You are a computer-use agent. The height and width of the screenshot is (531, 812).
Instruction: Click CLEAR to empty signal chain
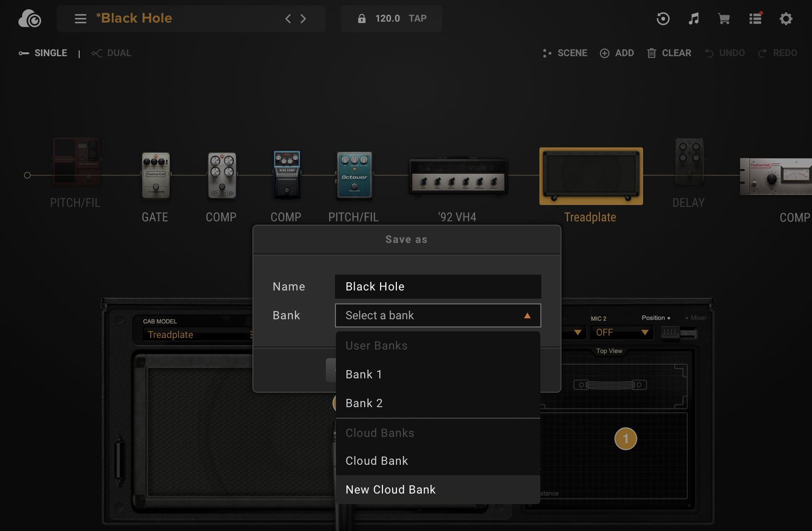point(669,53)
